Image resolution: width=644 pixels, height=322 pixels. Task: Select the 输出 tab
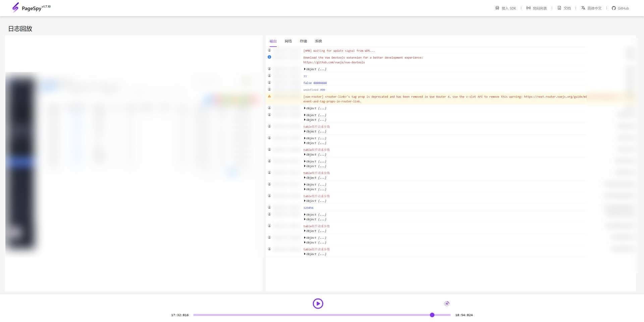point(273,41)
